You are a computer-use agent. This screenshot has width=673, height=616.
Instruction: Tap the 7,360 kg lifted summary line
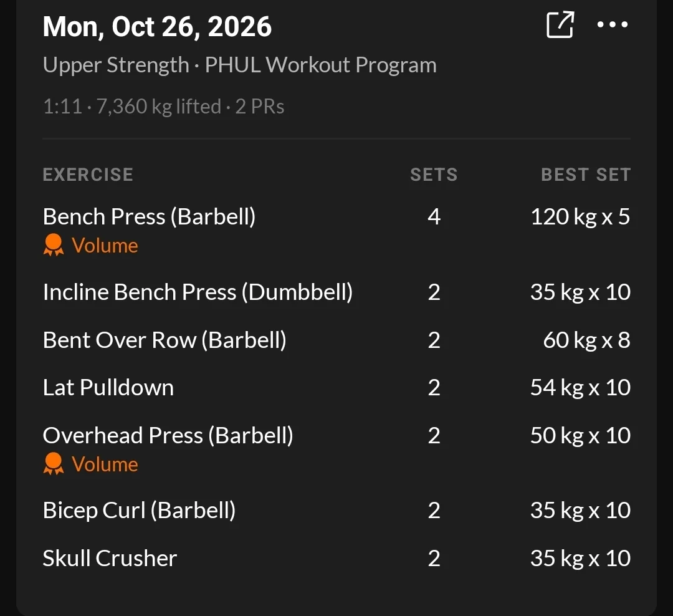163,107
